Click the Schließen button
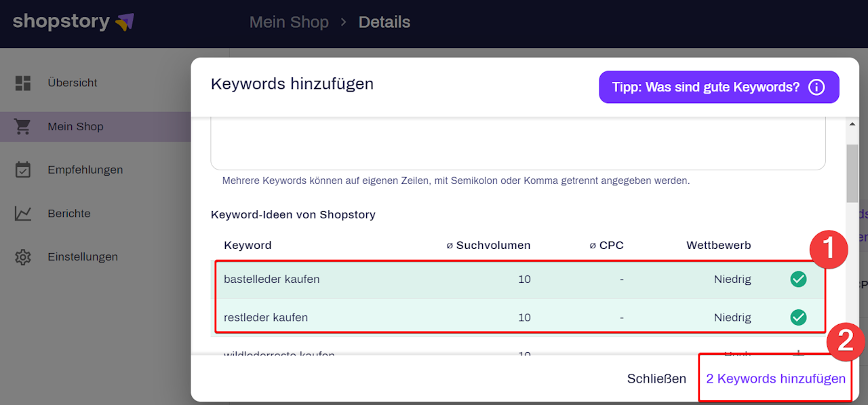868x405 pixels. point(656,379)
